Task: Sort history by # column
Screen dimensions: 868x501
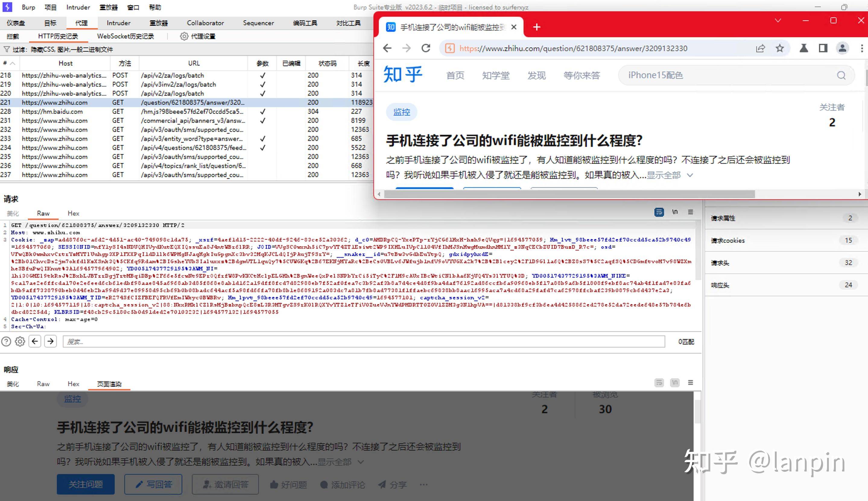Action: tap(9, 63)
